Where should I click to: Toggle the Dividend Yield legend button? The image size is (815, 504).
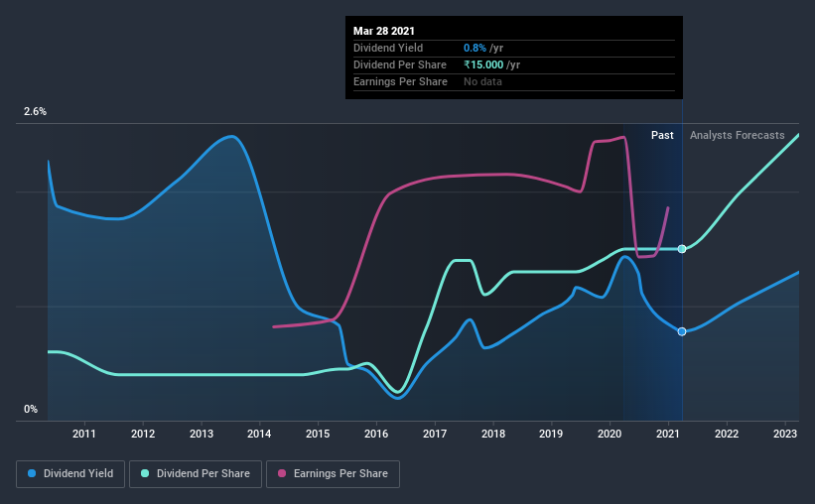click(x=70, y=474)
